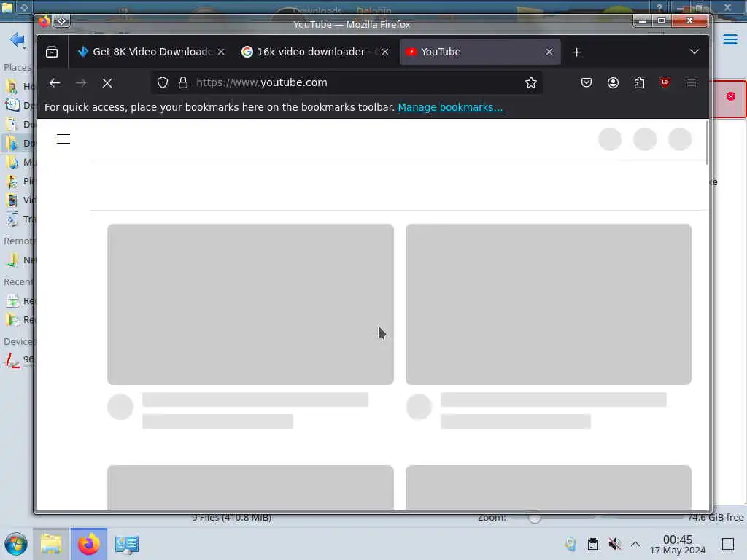This screenshot has height=560, width=747.
Task: Switch to 16k video downloader Google tab
Action: [x=315, y=52]
